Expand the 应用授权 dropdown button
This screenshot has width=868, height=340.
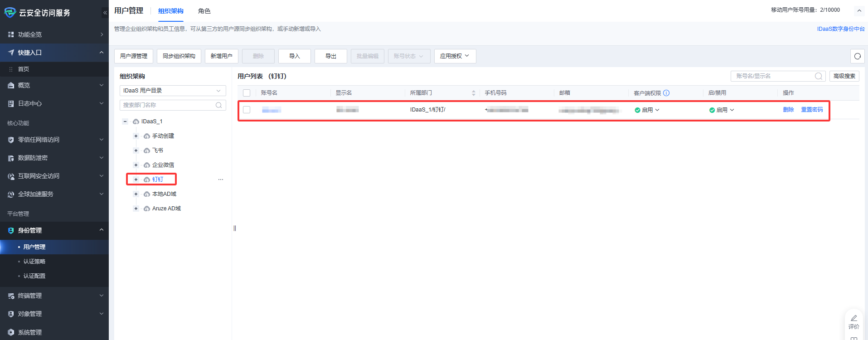click(455, 56)
